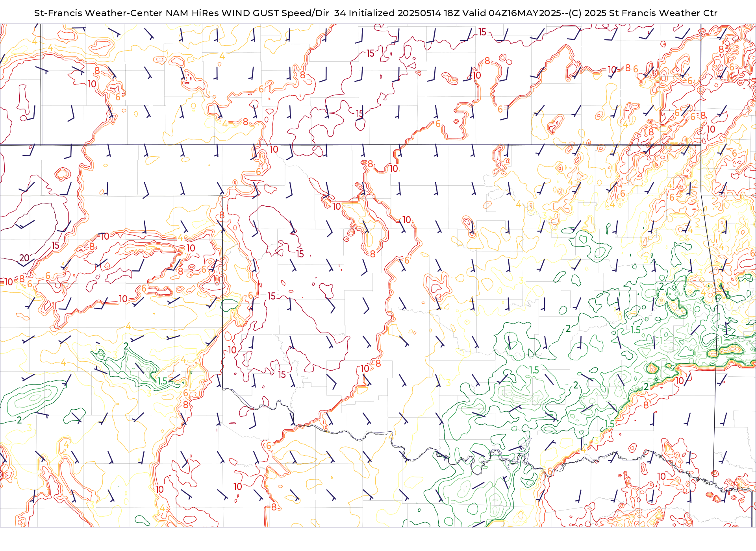756x551 pixels.
Task: Click the "(C) 2025 St Francis Weather Ctr" copyright text
Action: 642,13
